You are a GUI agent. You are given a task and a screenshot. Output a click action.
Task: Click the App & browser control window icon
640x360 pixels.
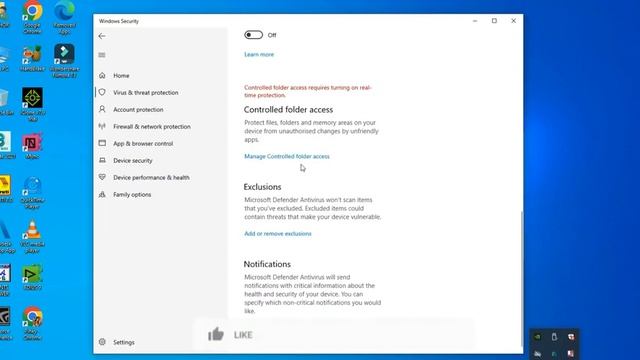click(x=102, y=143)
